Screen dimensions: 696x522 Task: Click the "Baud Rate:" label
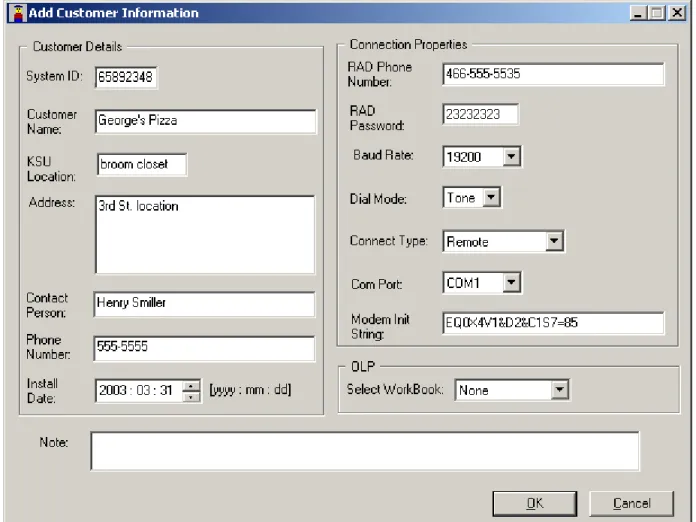click(383, 155)
